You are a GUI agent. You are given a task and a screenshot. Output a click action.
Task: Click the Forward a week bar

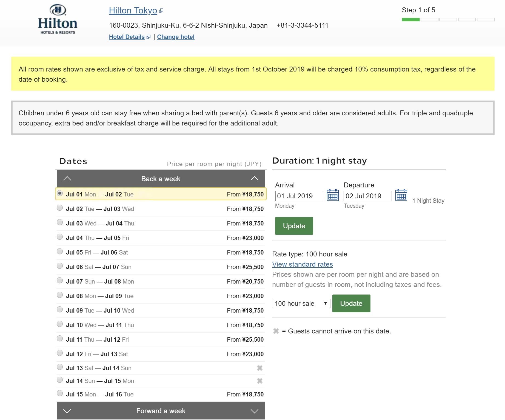coord(161,411)
